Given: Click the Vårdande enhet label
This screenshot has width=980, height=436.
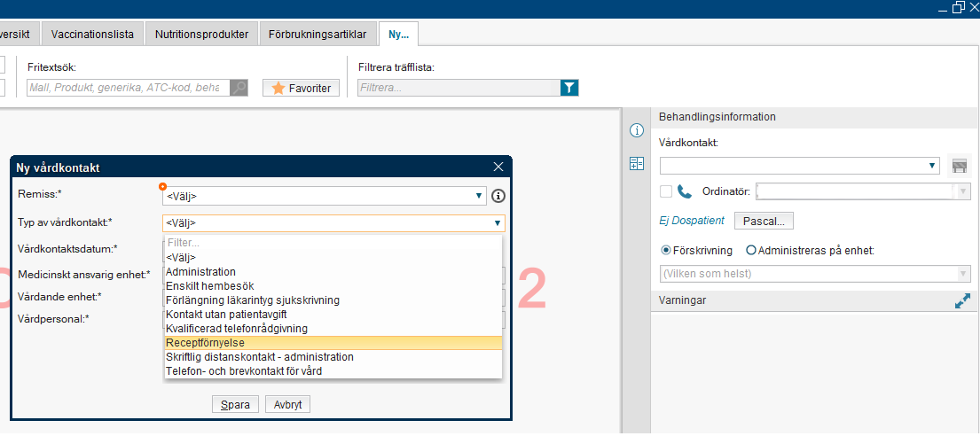Looking at the screenshot, I should [x=60, y=296].
